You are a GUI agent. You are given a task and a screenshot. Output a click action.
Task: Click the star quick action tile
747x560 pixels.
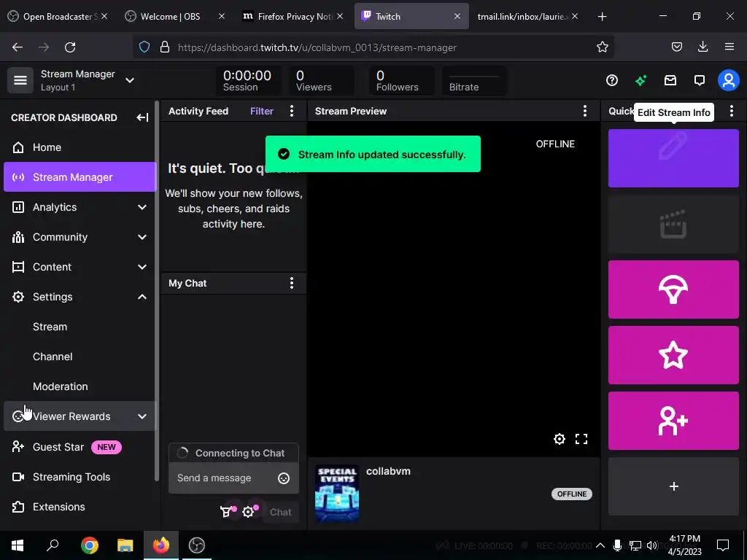point(673,355)
